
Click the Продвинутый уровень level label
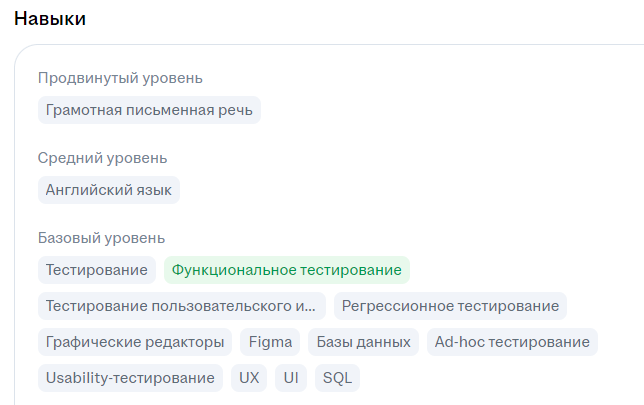click(120, 78)
